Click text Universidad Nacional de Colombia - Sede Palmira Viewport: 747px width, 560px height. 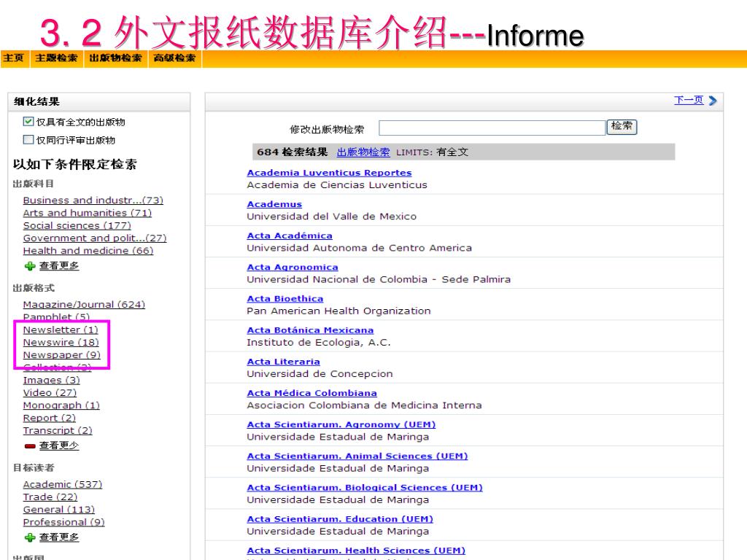pos(379,279)
